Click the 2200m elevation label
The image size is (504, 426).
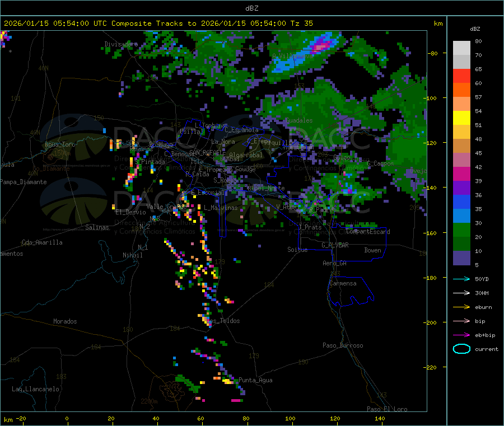(x=149, y=401)
